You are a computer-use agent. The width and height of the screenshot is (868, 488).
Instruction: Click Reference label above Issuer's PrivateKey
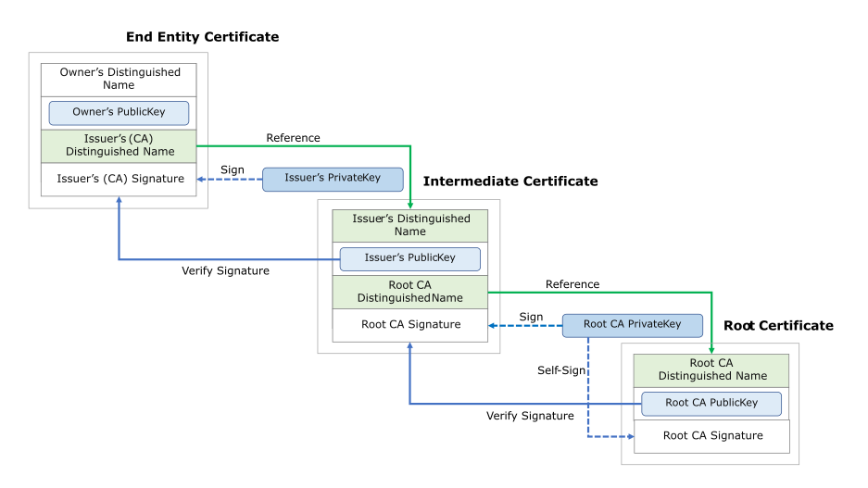[293, 138]
